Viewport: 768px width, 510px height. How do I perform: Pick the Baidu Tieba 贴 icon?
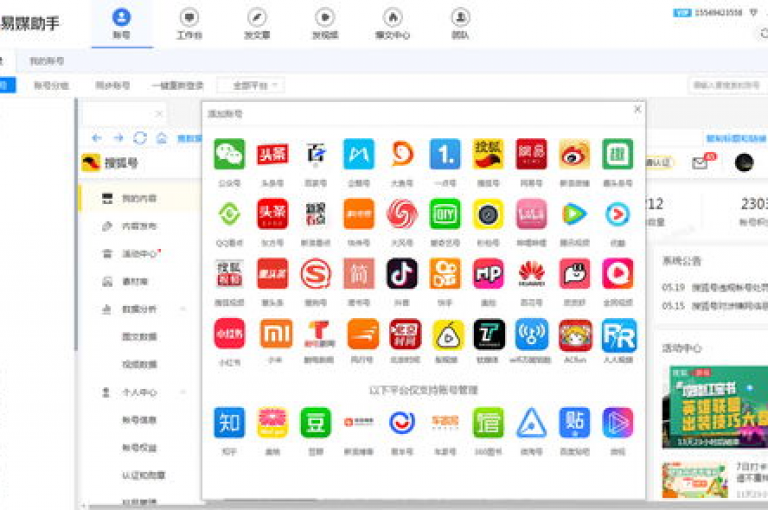pos(574,422)
